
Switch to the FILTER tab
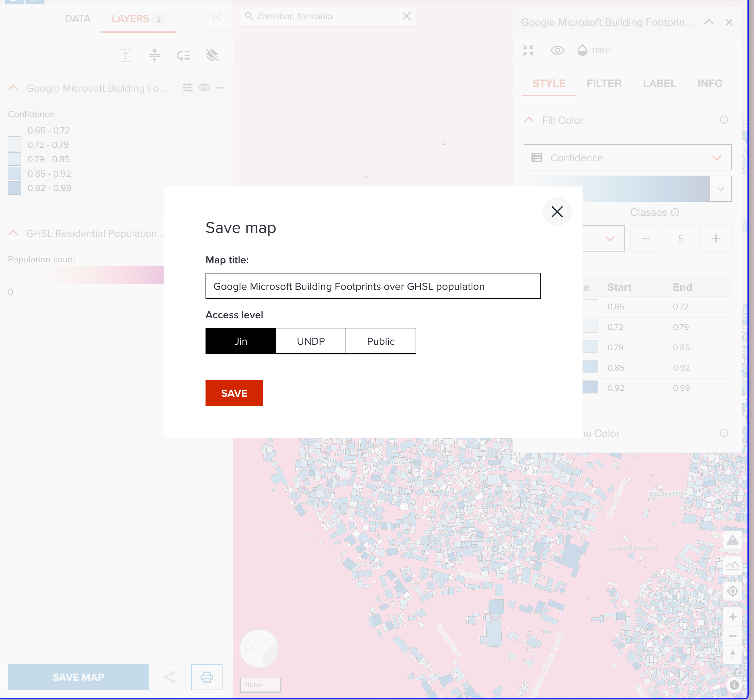point(604,83)
